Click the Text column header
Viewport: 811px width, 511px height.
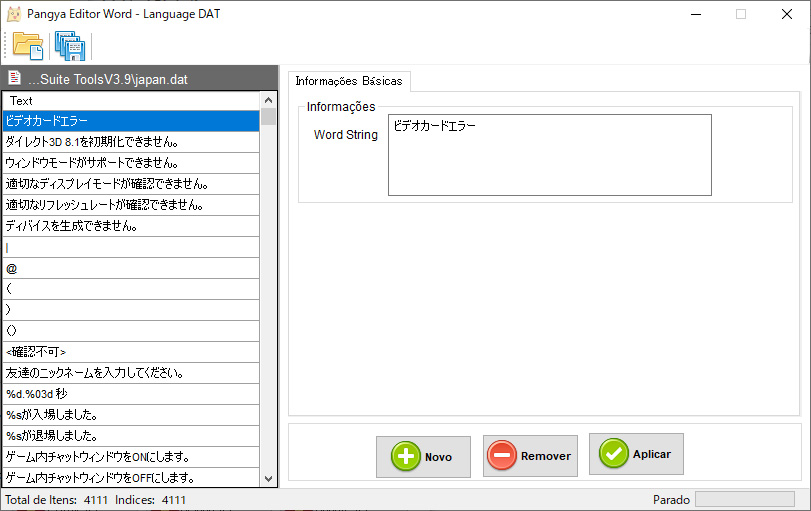(x=131, y=101)
